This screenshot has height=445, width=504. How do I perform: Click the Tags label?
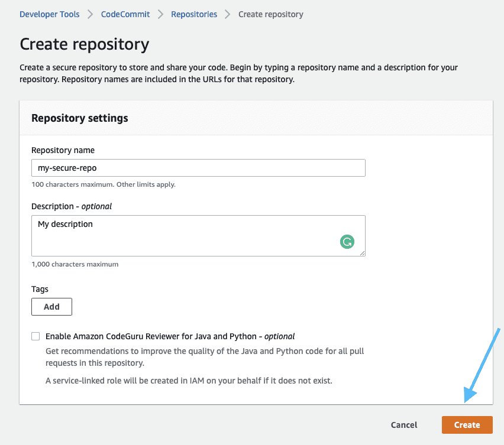click(x=40, y=289)
